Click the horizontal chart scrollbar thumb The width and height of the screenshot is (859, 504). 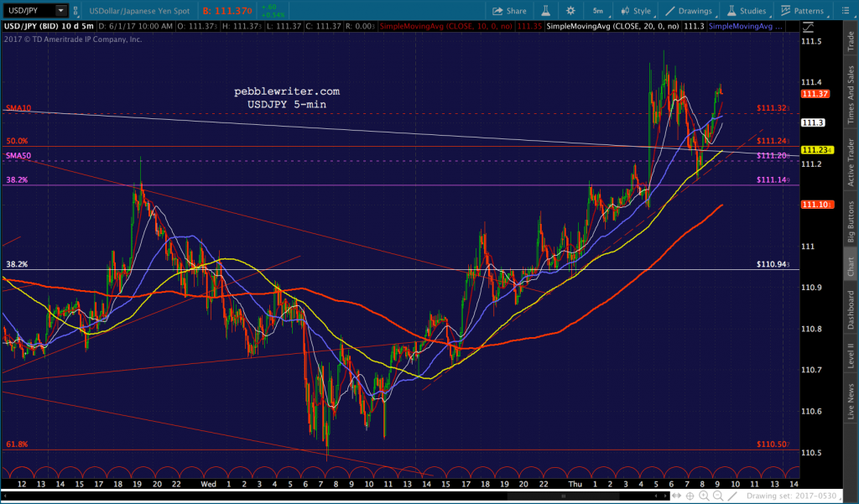[564, 496]
